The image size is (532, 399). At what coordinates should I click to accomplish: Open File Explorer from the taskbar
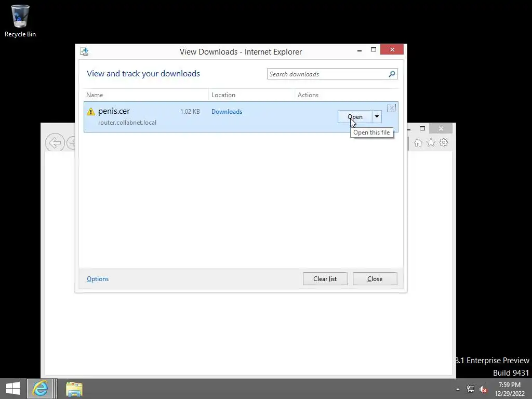74,389
